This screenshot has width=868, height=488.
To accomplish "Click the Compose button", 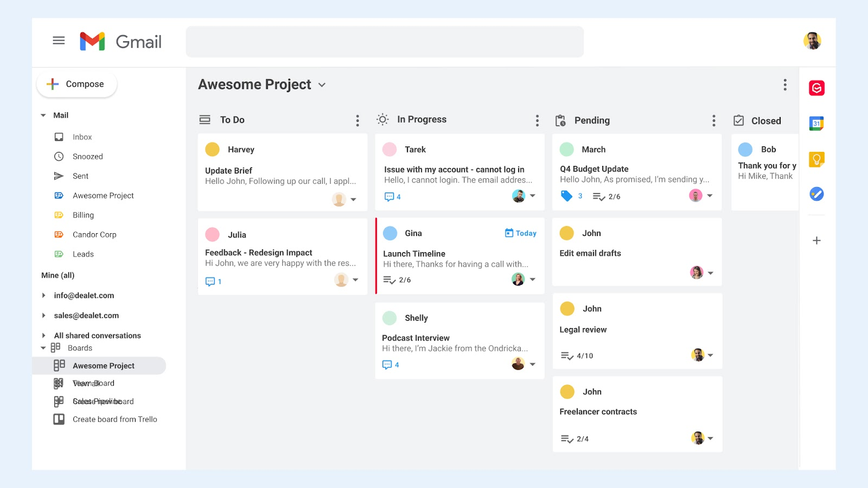I will pos(76,84).
